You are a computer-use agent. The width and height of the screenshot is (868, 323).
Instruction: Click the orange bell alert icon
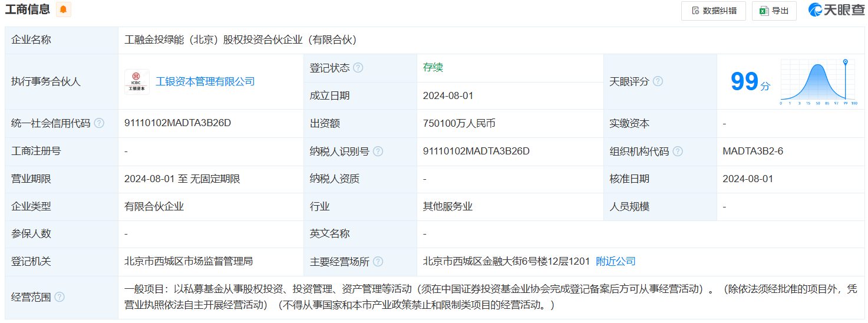tap(63, 10)
